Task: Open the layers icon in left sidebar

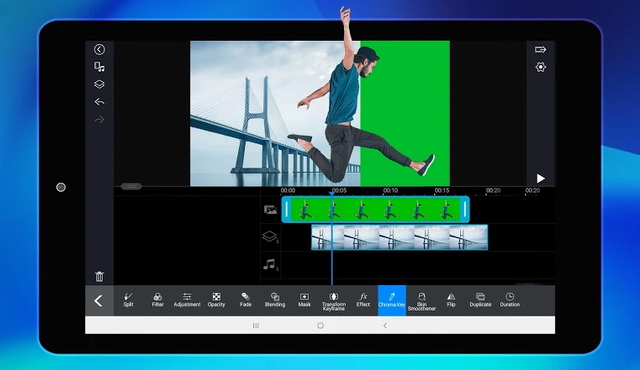Action: (99, 84)
